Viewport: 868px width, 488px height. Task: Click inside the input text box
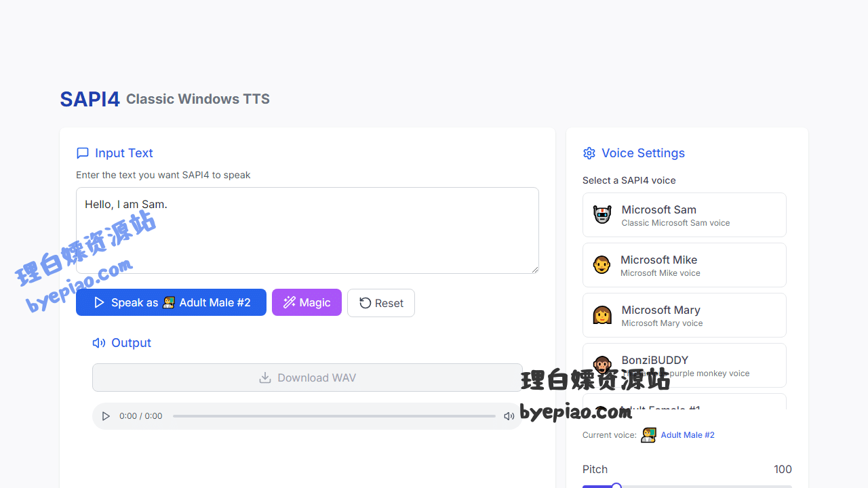[307, 230]
